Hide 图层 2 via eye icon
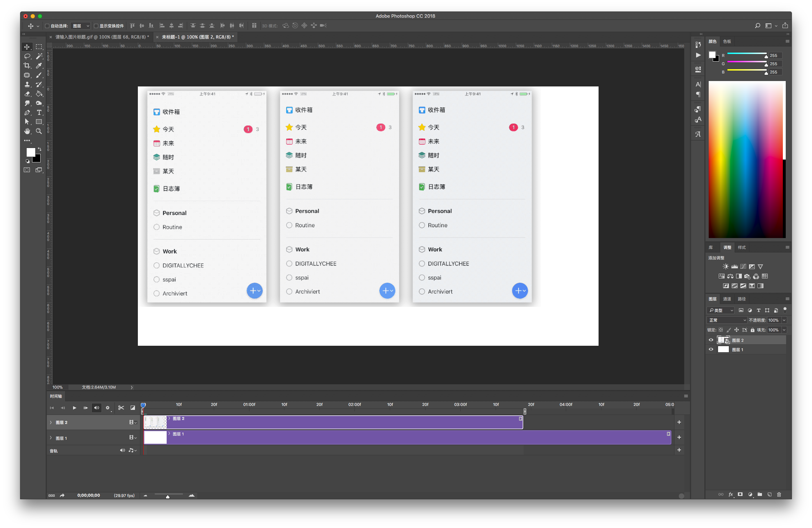812x528 pixels. (x=711, y=340)
